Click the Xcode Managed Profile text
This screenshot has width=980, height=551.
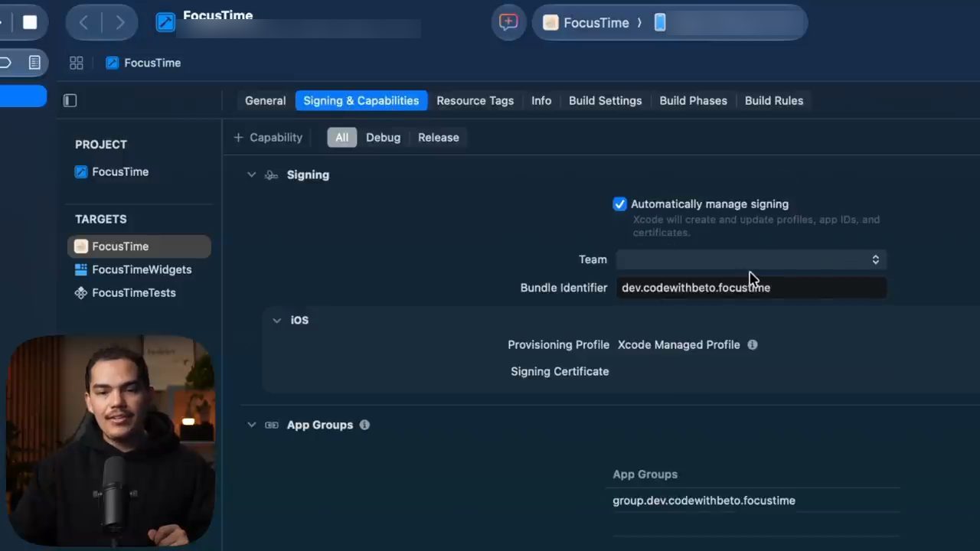tap(679, 344)
